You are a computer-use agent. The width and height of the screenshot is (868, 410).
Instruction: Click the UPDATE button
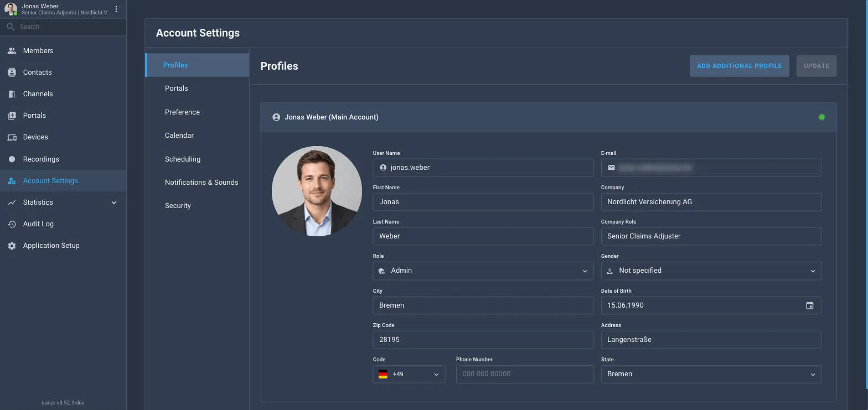[817, 66]
